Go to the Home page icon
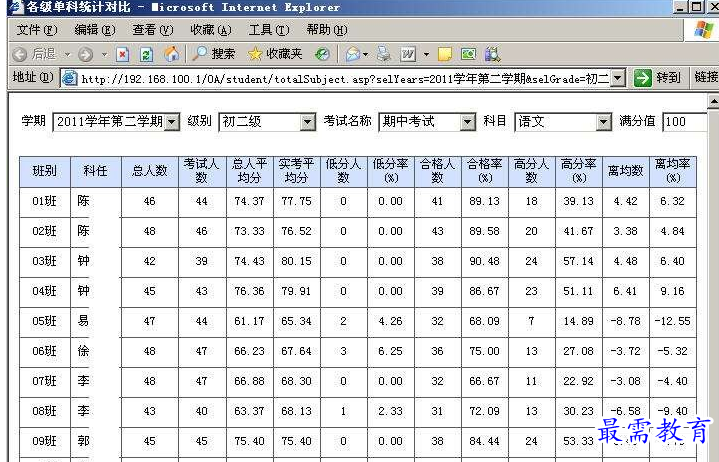 171,54
